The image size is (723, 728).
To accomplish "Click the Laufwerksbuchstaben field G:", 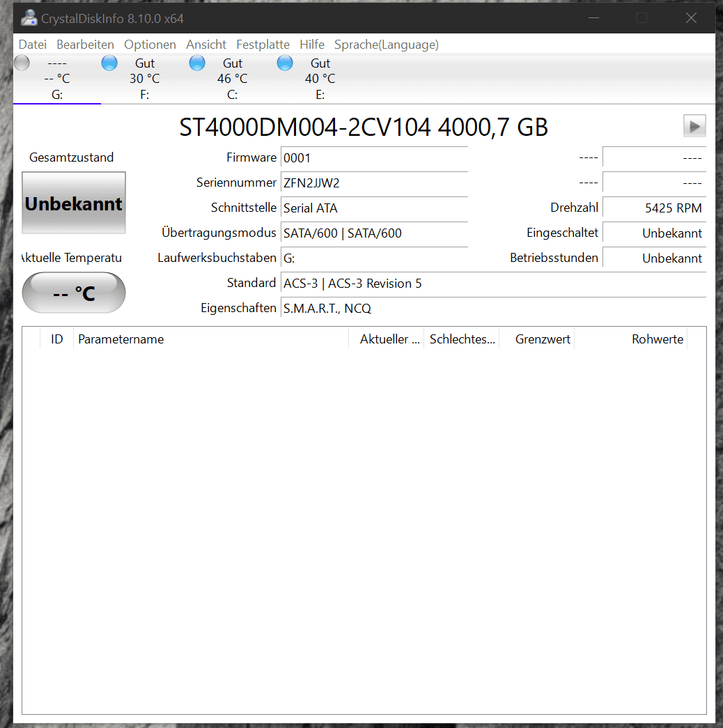I will (374, 258).
